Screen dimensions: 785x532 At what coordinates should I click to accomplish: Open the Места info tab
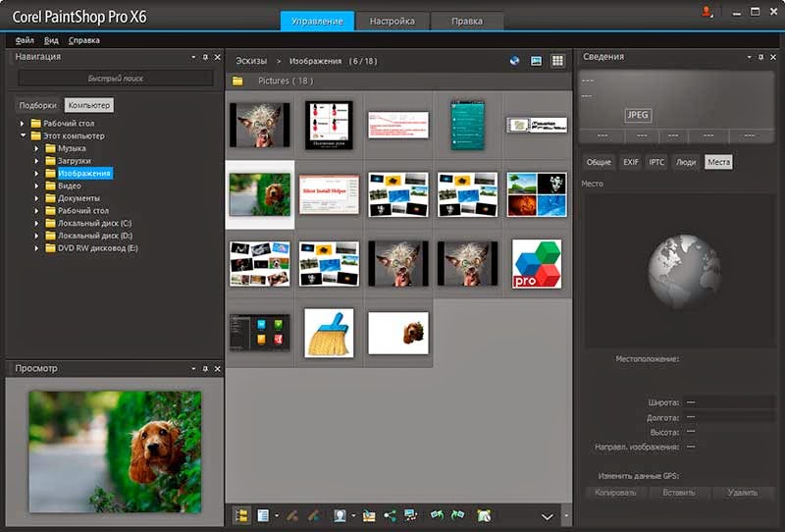718,162
